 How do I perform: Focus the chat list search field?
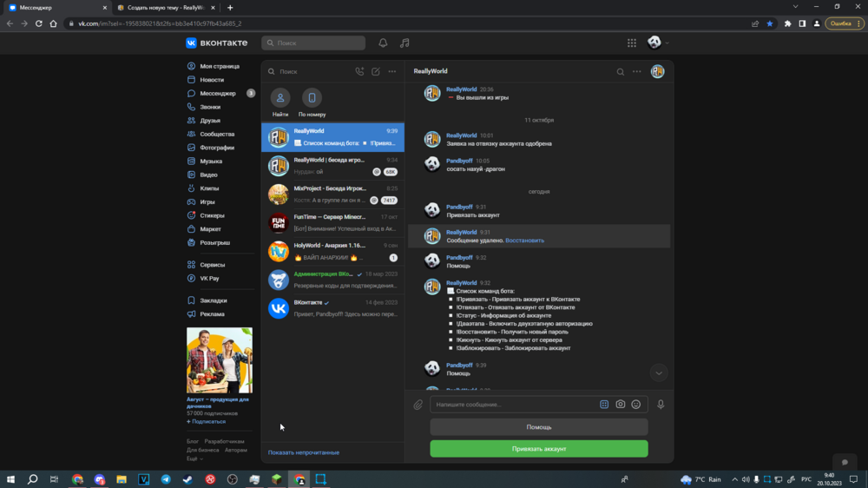click(x=310, y=71)
